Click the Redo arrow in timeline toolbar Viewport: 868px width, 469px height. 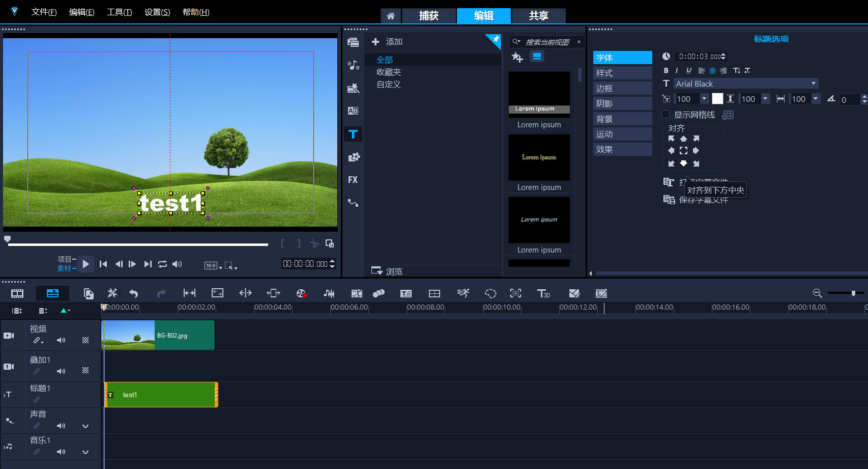click(161, 293)
